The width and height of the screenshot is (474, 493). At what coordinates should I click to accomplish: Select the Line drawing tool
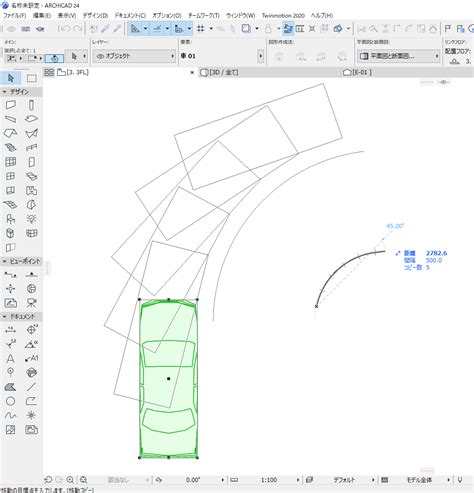(x=32, y=387)
